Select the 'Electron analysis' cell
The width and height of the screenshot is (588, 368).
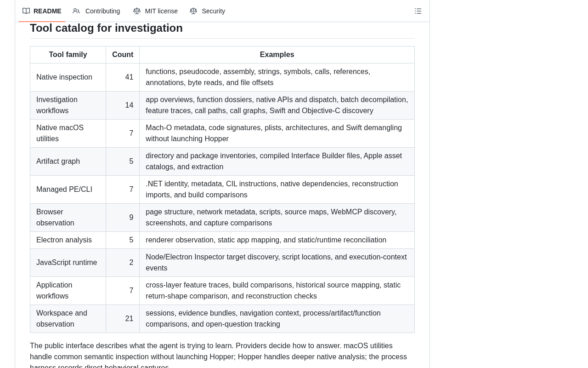pyautogui.click(x=68, y=240)
